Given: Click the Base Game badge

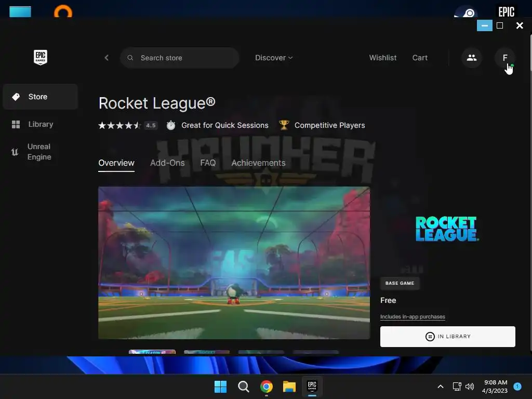Looking at the screenshot, I should coord(400,283).
